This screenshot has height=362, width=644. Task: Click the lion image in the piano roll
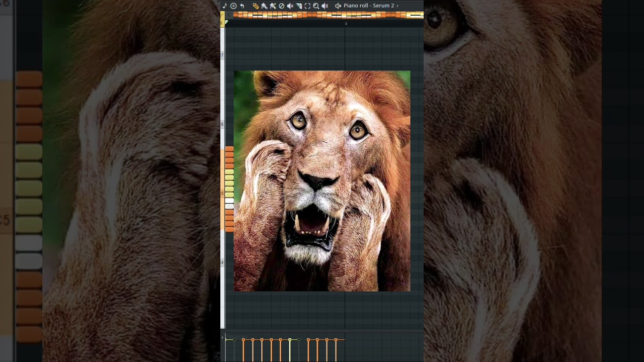[322, 181]
